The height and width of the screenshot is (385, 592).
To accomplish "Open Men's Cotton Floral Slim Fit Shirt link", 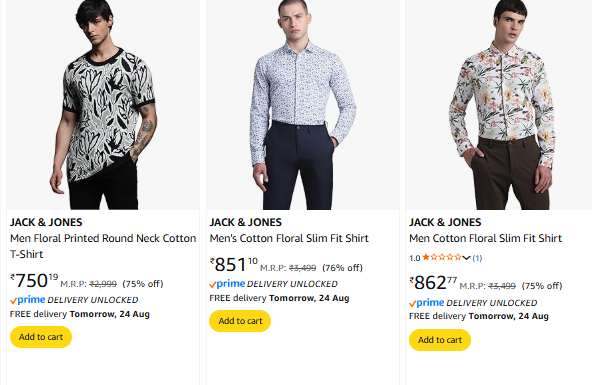I will click(289, 238).
